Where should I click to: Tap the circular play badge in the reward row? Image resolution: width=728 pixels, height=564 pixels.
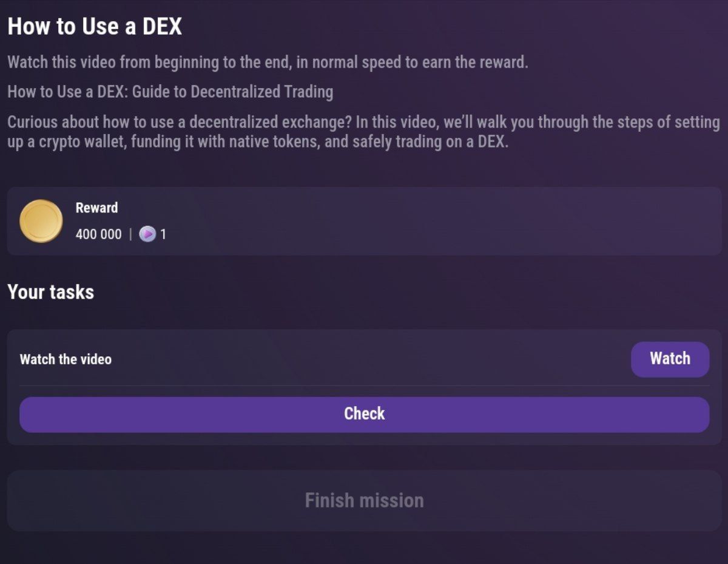(x=147, y=234)
